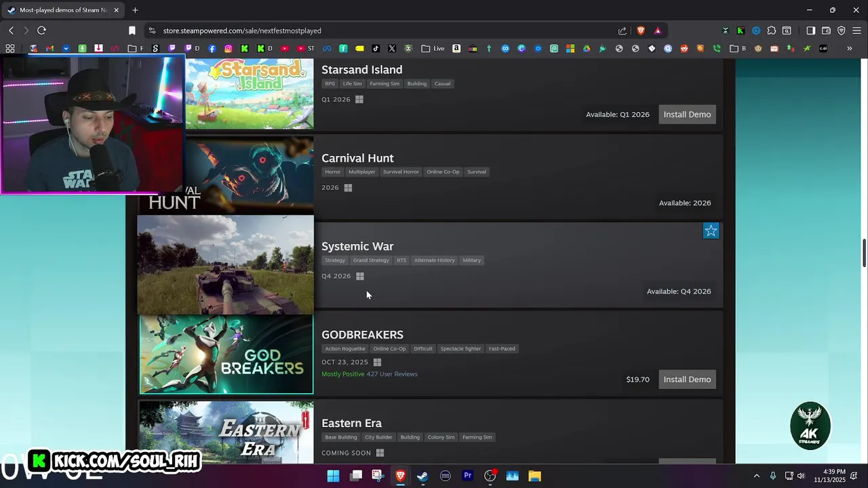The width and height of the screenshot is (868, 488).
Task: Open the Amazon bookmark
Action: (456, 49)
